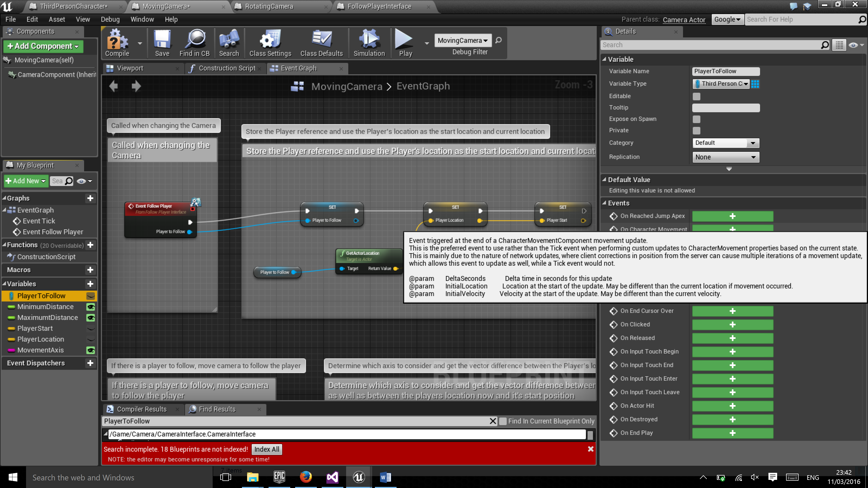Click the Variable Name input field
This screenshot has height=488, width=868.
(726, 71)
